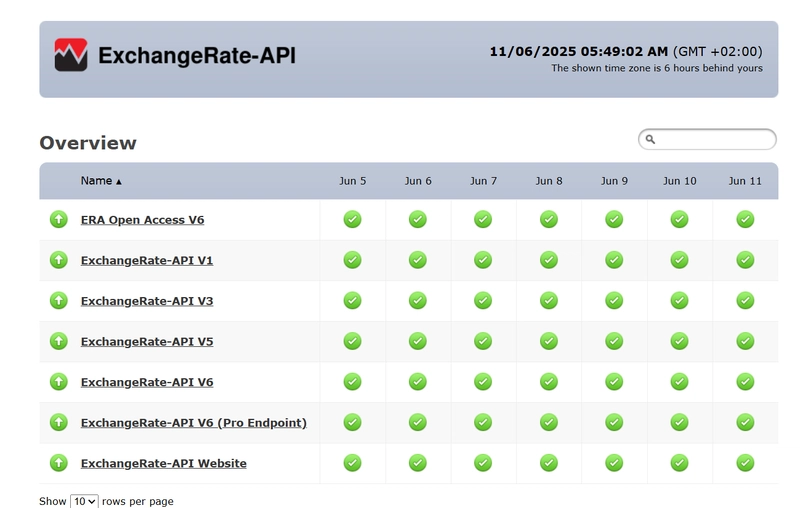
Task: Open the ExchangeRate-API V6 (Pro Endpoint) link
Action: point(194,423)
